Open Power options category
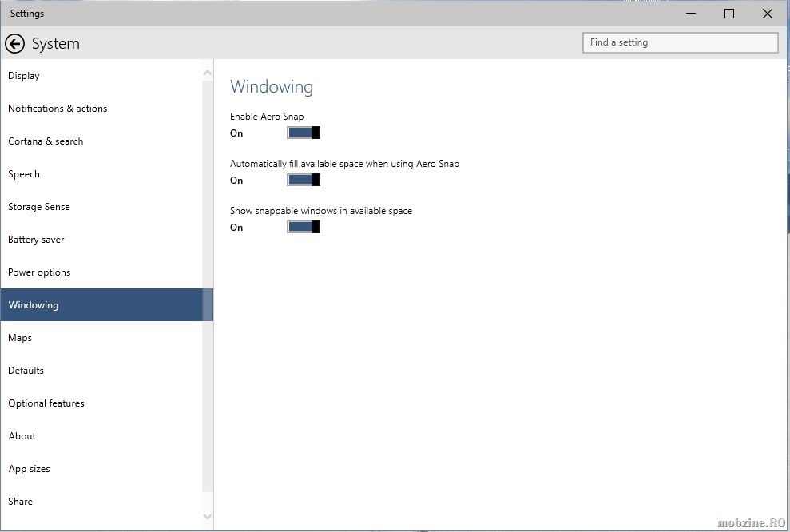The width and height of the screenshot is (790, 532). pyautogui.click(x=101, y=272)
